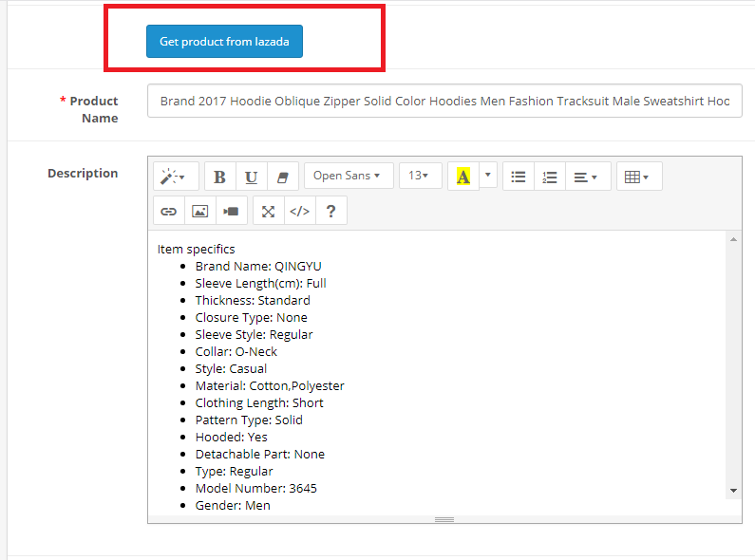Viewport: 755px width, 560px height.
Task: Click the editor scrollbar up arrow
Action: (733, 239)
